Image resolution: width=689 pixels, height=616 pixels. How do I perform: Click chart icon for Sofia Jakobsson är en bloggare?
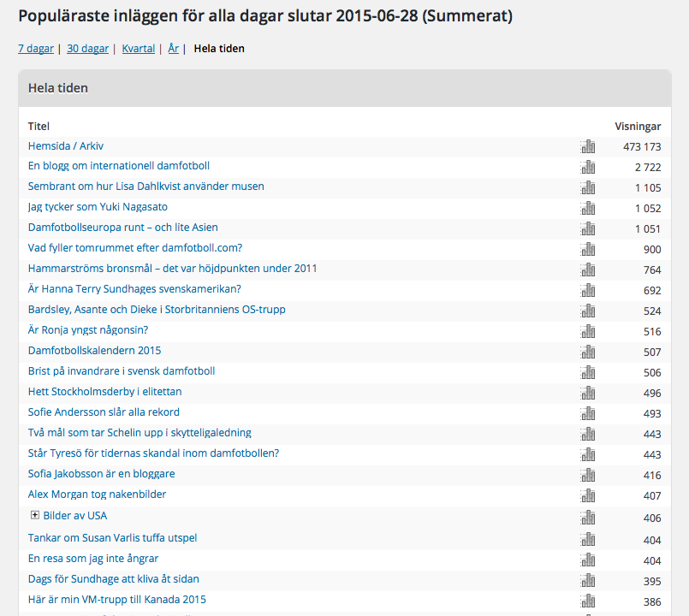(x=587, y=475)
